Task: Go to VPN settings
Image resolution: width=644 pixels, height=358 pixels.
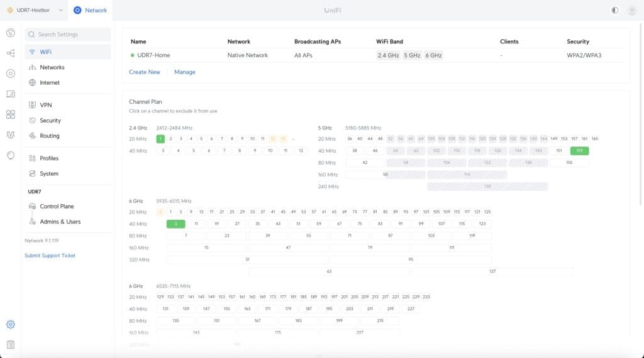Action: coord(45,105)
